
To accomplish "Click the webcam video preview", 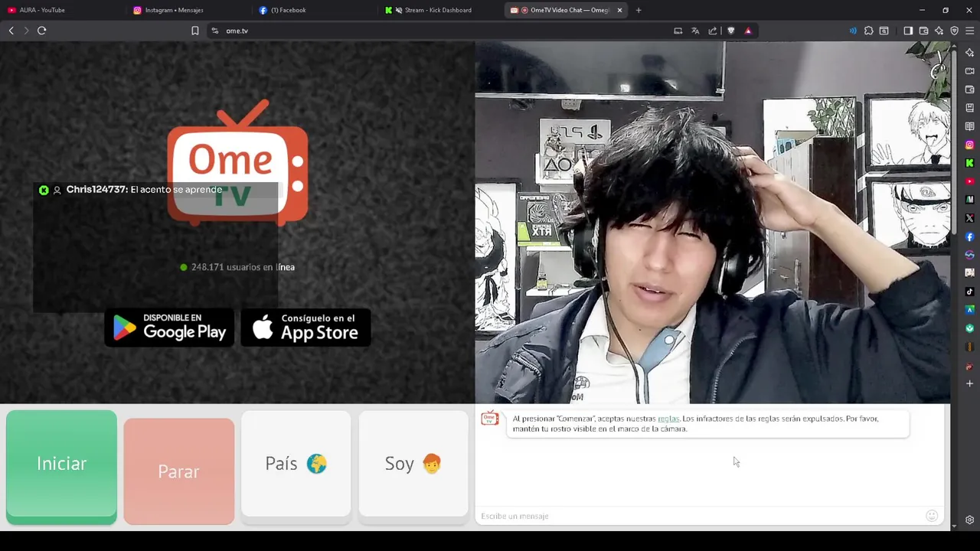I will [x=713, y=222].
